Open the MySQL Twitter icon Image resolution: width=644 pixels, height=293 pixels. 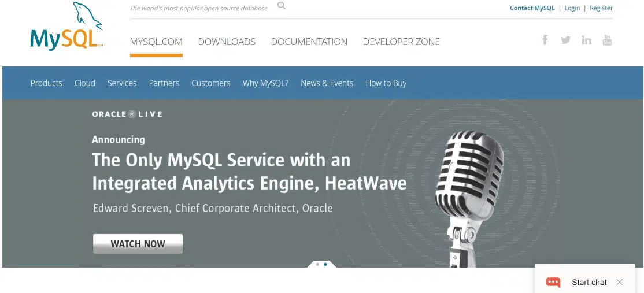pyautogui.click(x=565, y=40)
